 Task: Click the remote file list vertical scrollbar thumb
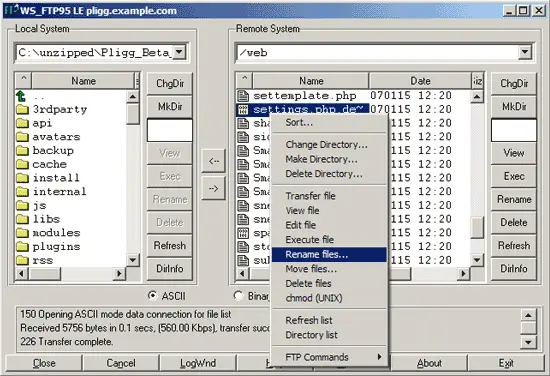click(477, 227)
